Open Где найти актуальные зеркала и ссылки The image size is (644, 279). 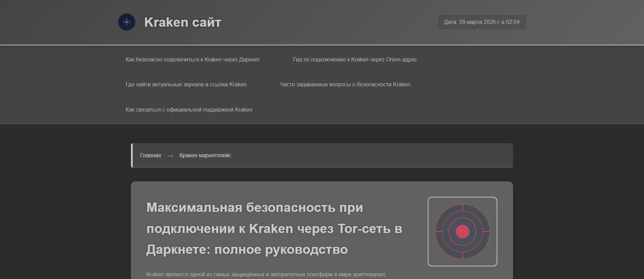[x=186, y=84]
